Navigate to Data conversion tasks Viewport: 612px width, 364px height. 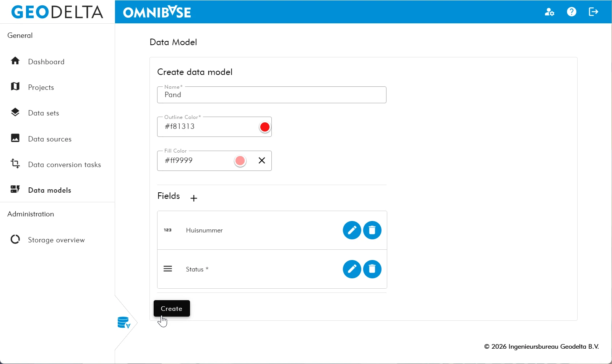click(64, 165)
